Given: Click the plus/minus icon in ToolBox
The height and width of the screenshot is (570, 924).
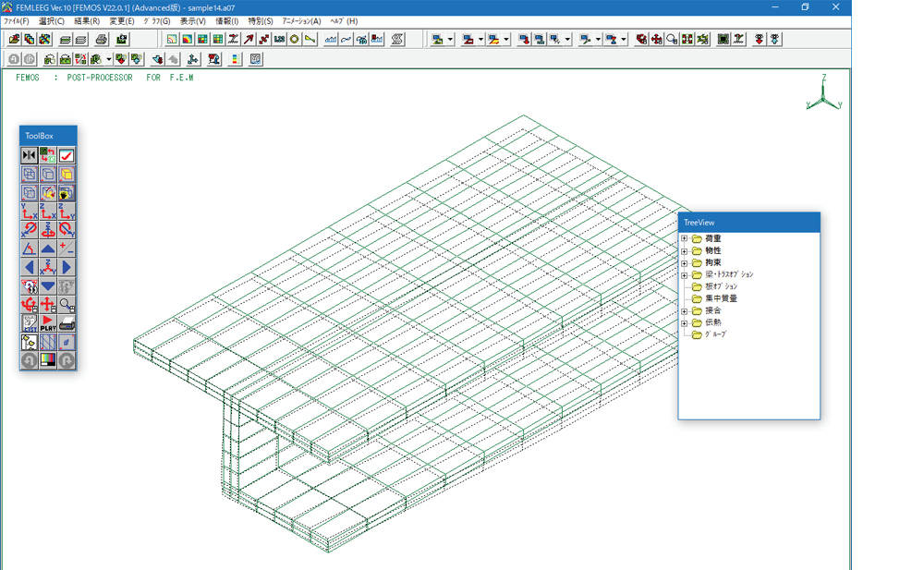Looking at the screenshot, I should point(67,249).
